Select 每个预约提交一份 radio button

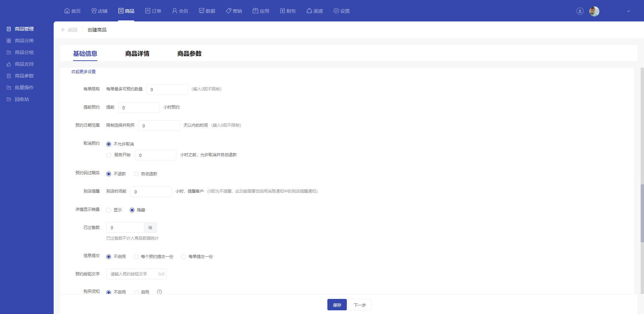tap(136, 257)
